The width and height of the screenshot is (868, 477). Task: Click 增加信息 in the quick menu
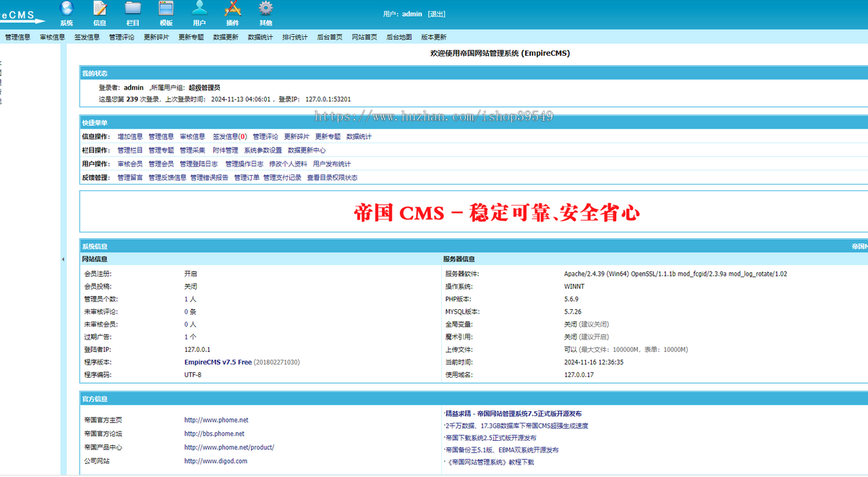pos(130,136)
